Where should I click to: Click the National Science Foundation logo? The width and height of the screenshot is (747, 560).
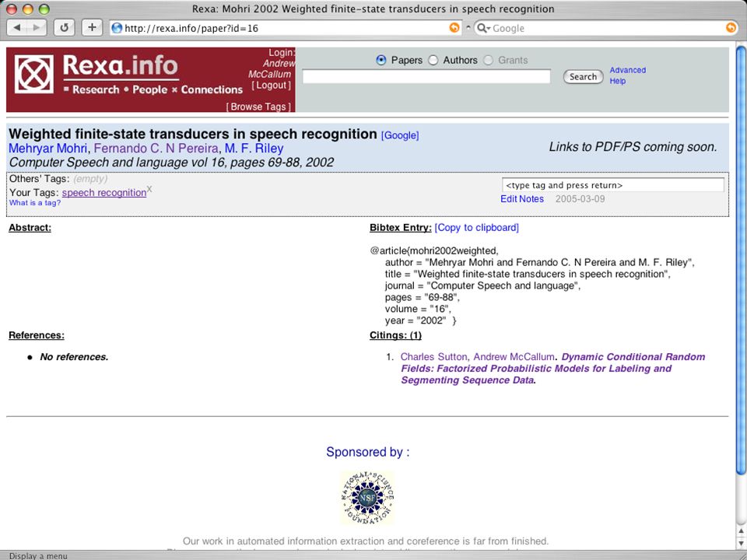[367, 498]
